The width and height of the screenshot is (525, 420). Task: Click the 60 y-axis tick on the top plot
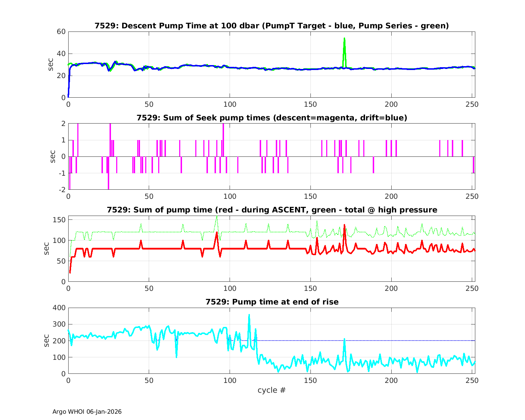coord(61,32)
